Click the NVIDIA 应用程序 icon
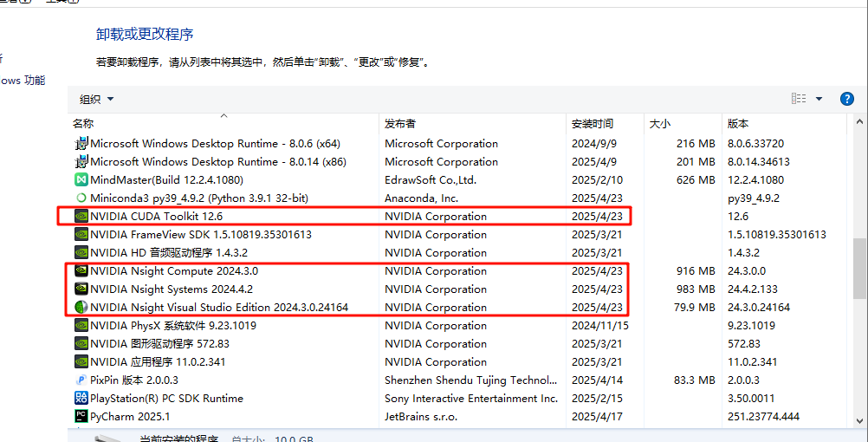The width and height of the screenshot is (868, 442). coord(81,362)
